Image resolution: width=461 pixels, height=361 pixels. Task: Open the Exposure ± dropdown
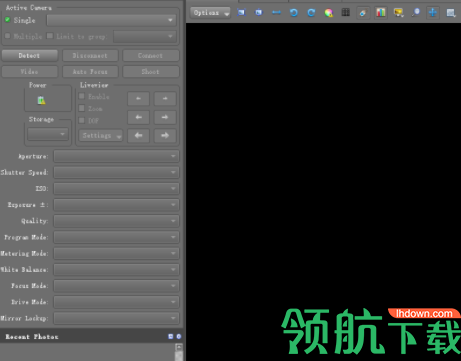click(116, 205)
